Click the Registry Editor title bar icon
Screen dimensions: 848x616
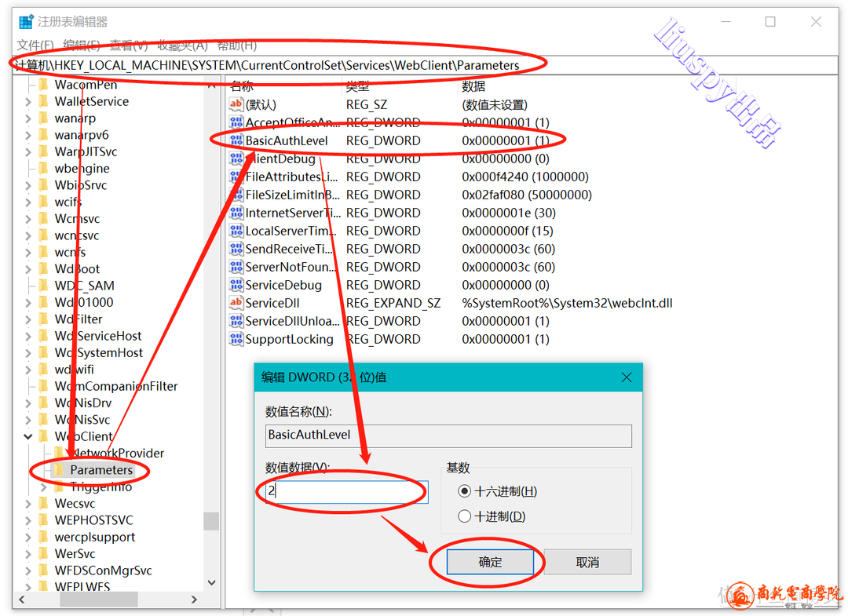pyautogui.click(x=27, y=22)
